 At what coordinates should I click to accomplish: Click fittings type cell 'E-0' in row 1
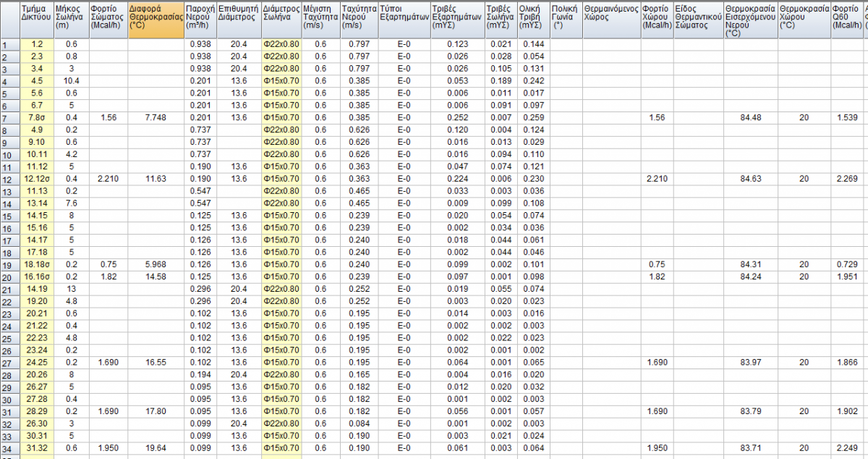click(404, 45)
